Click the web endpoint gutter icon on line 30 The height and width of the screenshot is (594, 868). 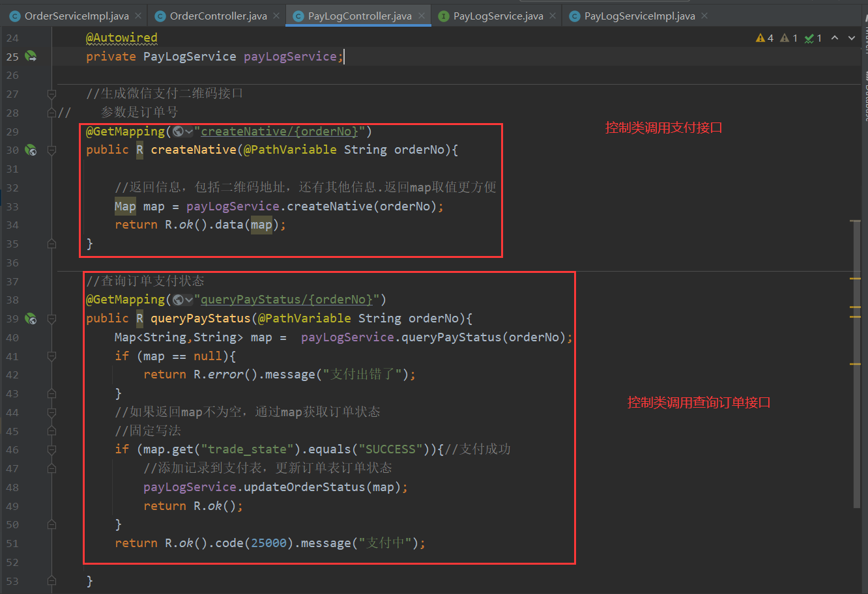pos(31,150)
